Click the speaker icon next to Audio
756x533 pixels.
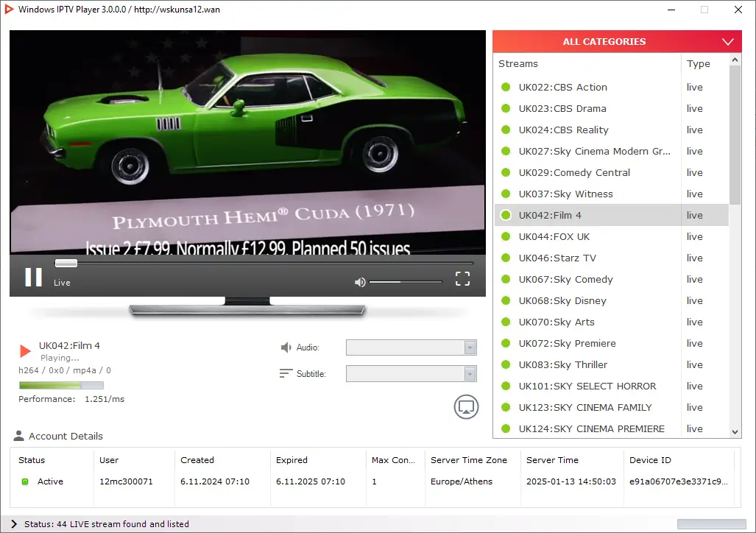pyautogui.click(x=286, y=347)
